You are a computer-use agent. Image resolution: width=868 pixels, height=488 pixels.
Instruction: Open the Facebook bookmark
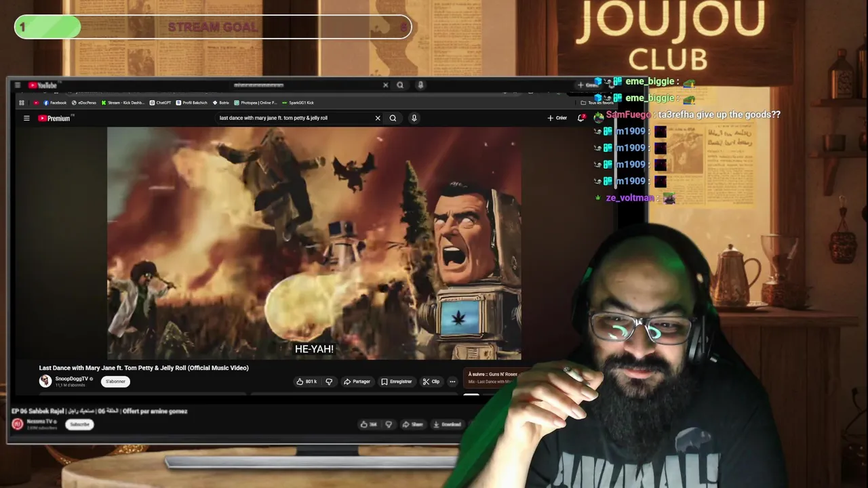pos(55,103)
